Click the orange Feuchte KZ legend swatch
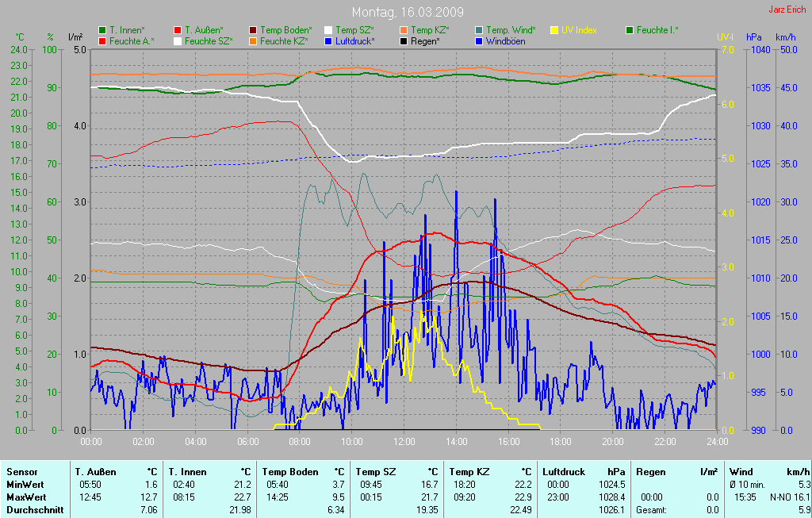The image size is (812, 518). [253, 41]
